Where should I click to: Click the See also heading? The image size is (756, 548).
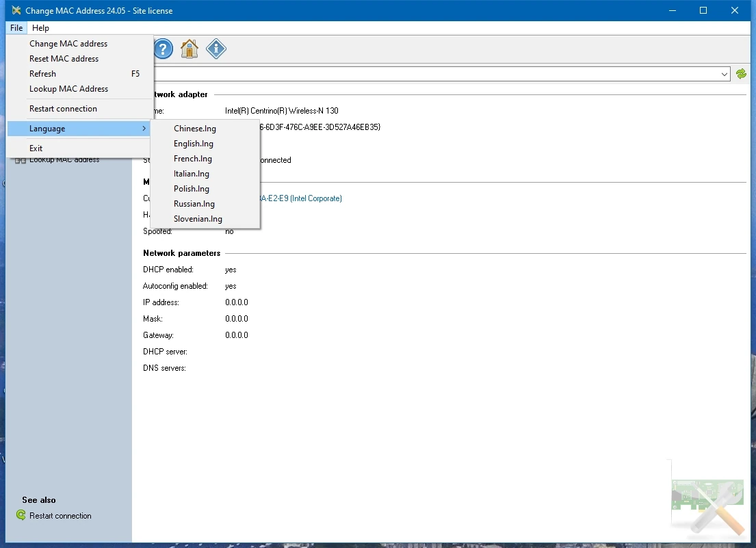pyautogui.click(x=38, y=500)
